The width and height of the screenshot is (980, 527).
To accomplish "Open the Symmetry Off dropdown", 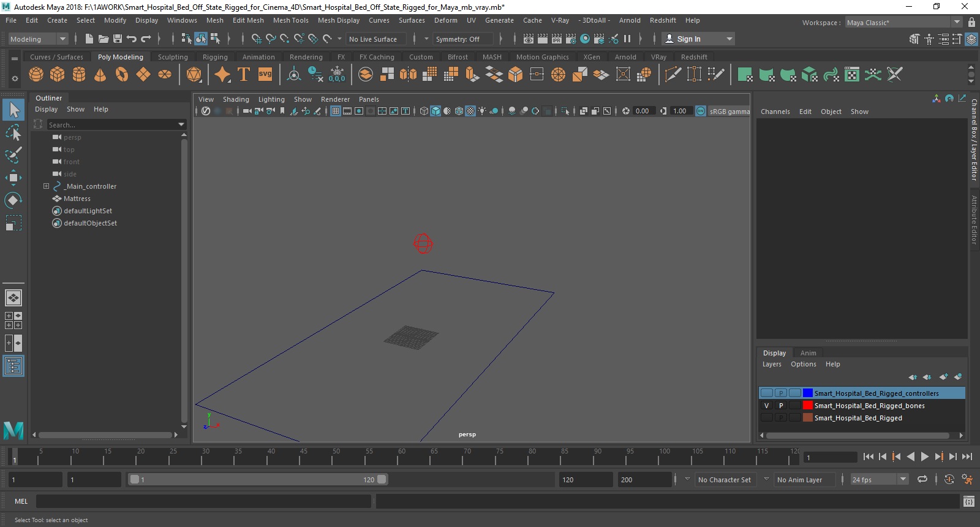I will 462,39.
